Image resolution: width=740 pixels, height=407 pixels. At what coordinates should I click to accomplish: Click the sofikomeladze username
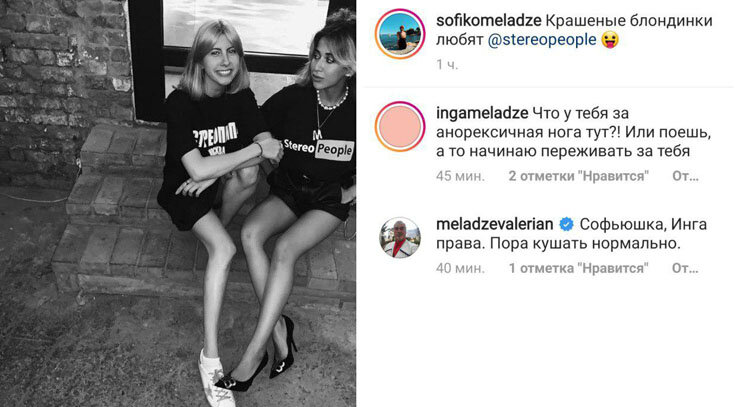pyautogui.click(x=488, y=21)
